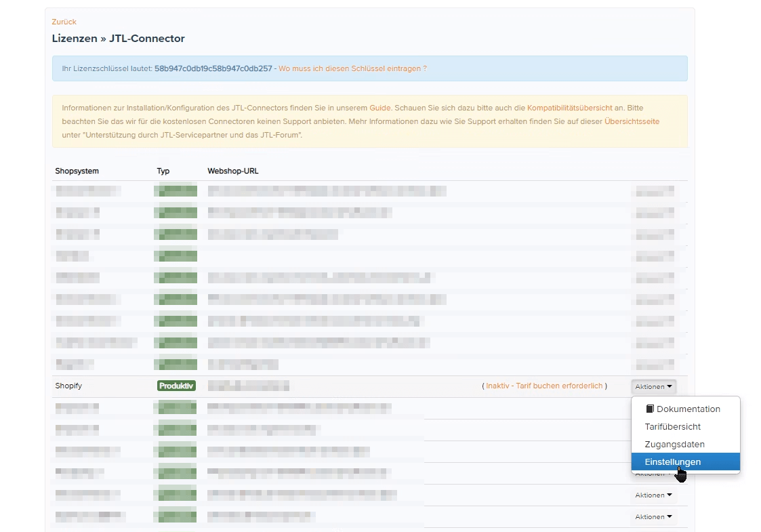Click the 'Lizenzen » JTL-Connector' heading
The image size is (761, 532).
coord(119,39)
